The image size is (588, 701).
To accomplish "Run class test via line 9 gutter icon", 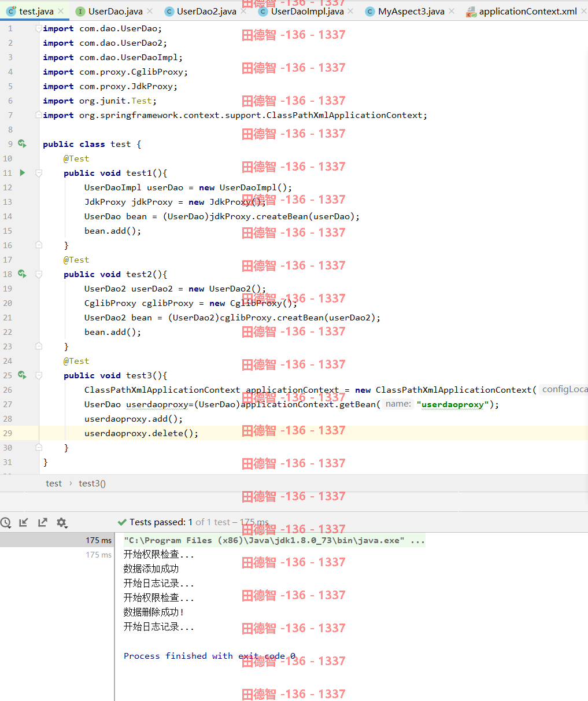I will [x=22, y=143].
